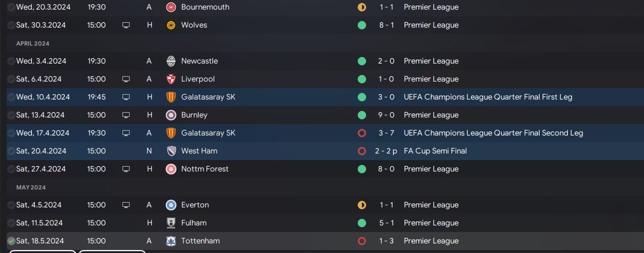Image resolution: width=644 pixels, height=253 pixels.
Task: Toggle the checkmark beside Wed, 3.4.2024 fixture
Action: tap(11, 61)
